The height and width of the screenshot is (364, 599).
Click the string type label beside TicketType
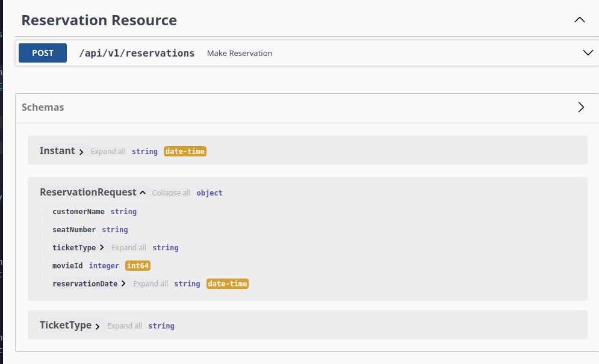161,325
